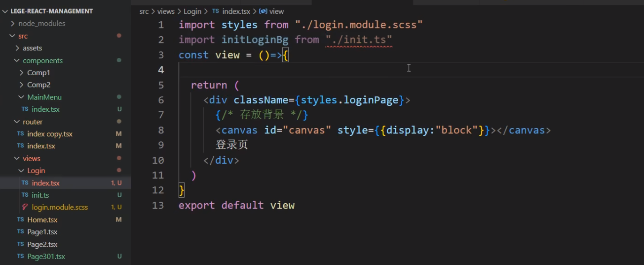Click line number 1 in the gutter
Image resolution: width=644 pixels, height=265 pixels.
161,25
